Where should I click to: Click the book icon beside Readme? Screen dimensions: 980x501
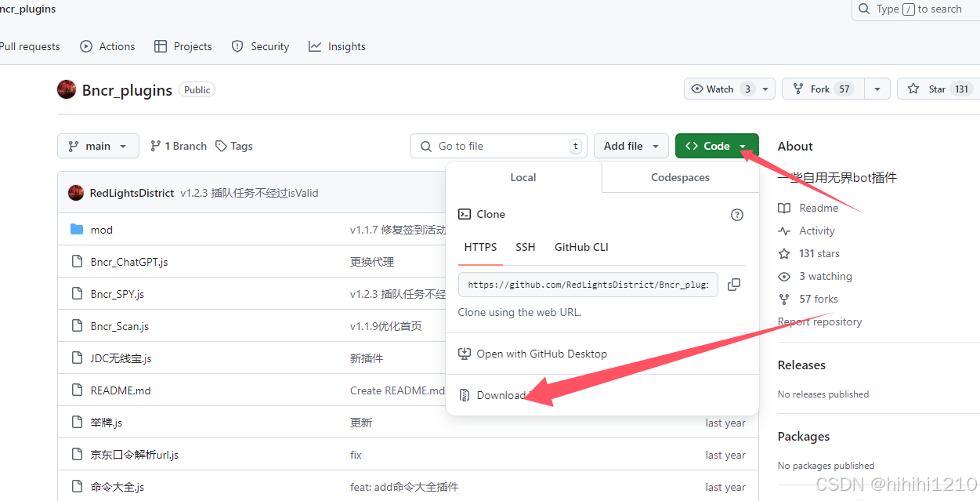(784, 208)
